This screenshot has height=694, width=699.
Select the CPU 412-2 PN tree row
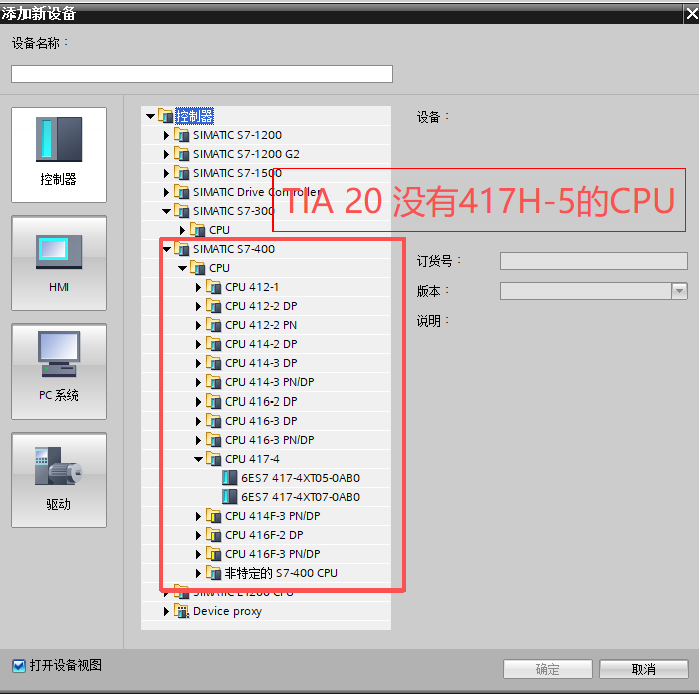coord(266,325)
